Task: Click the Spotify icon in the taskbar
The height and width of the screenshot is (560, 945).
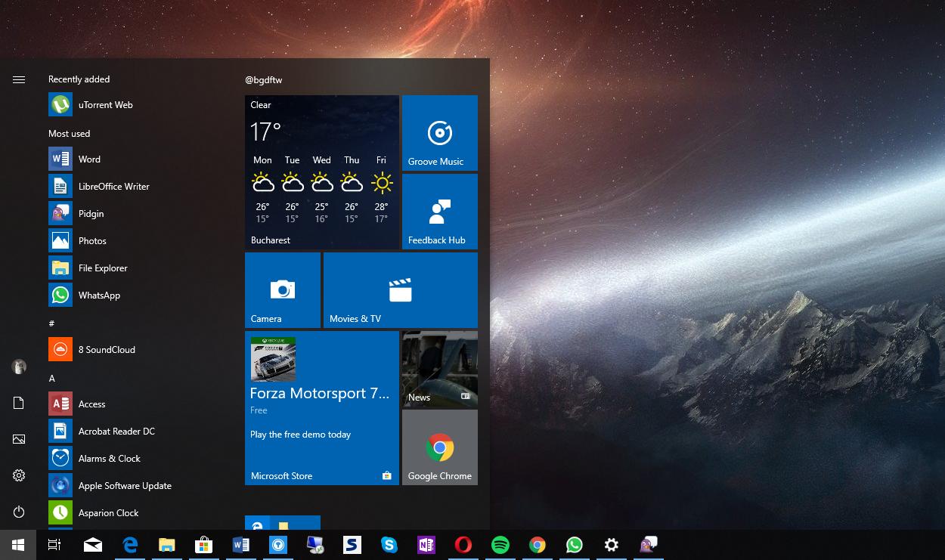Action: pyautogui.click(x=500, y=545)
